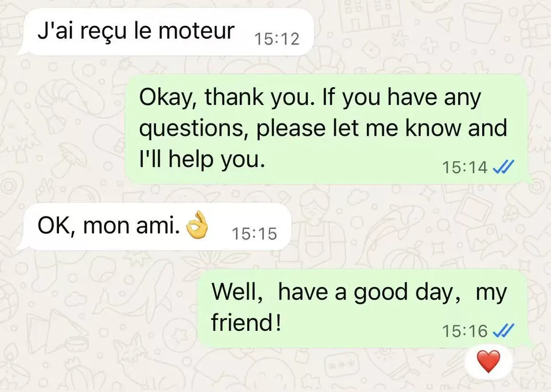Tap the red heart reaction
This screenshot has width=551, height=392.
[x=488, y=361]
